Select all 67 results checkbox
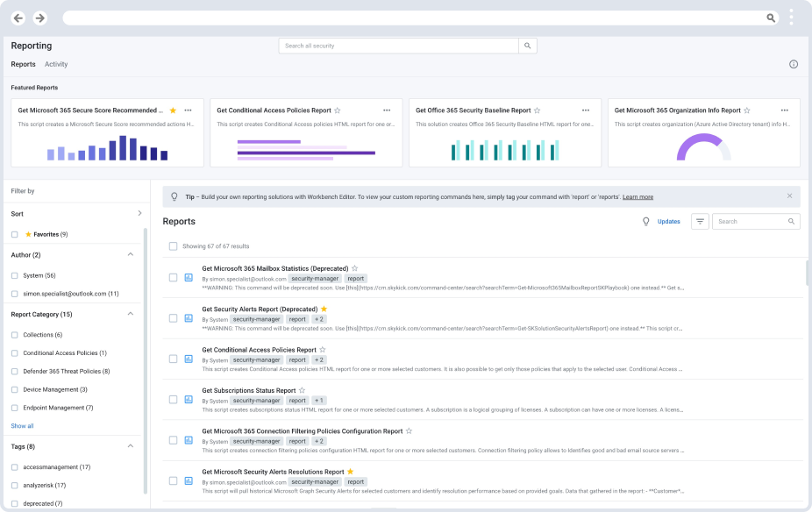This screenshot has width=812, height=512. click(x=173, y=246)
